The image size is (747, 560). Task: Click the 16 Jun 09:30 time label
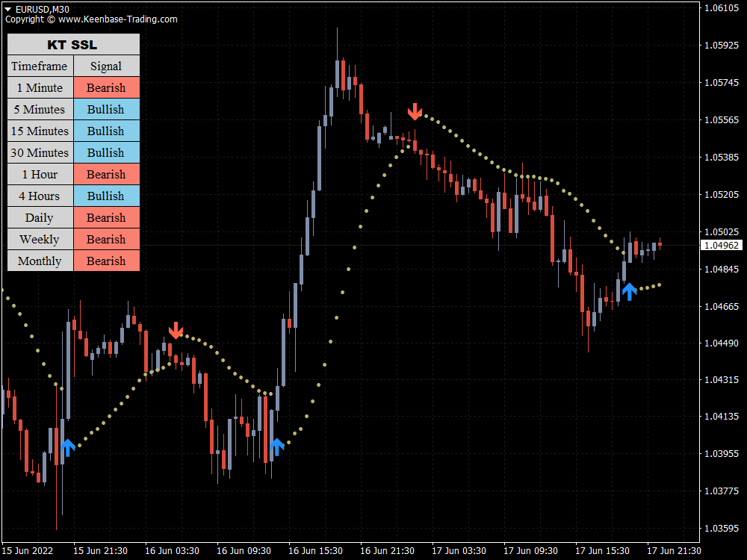pyautogui.click(x=244, y=551)
